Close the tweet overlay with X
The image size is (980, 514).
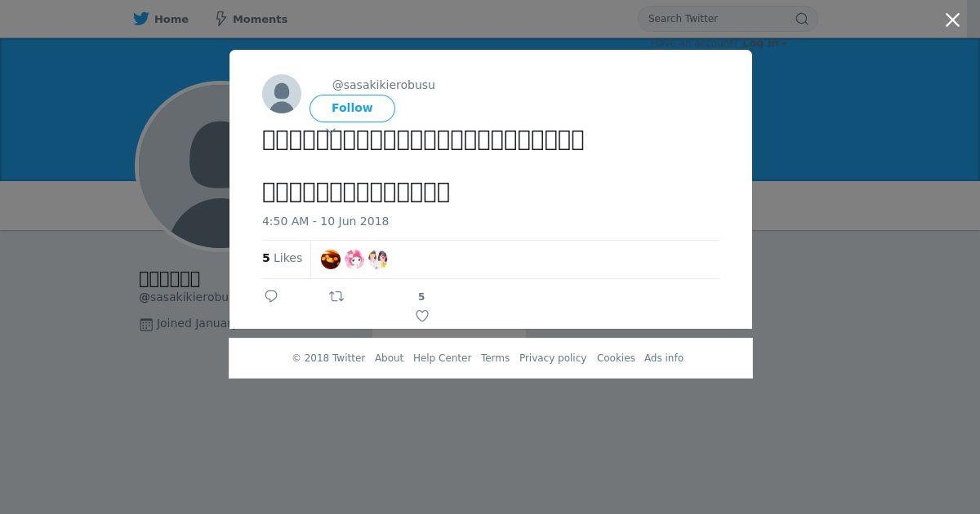(952, 20)
